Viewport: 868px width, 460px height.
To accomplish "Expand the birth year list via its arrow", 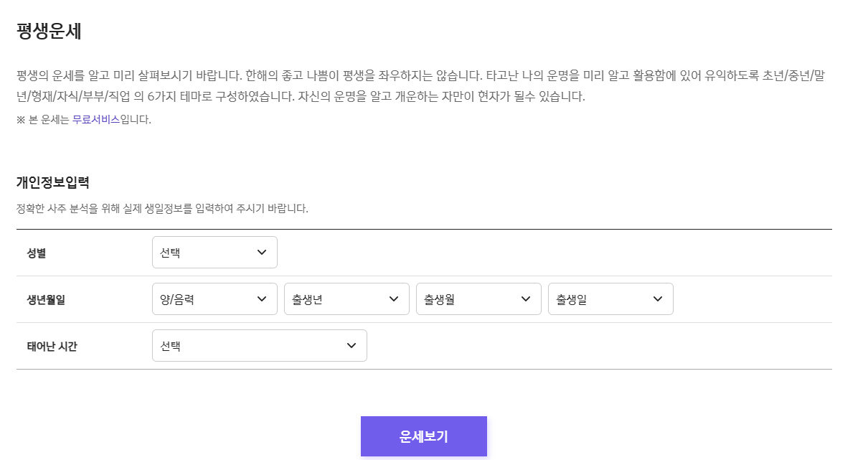I will point(395,299).
